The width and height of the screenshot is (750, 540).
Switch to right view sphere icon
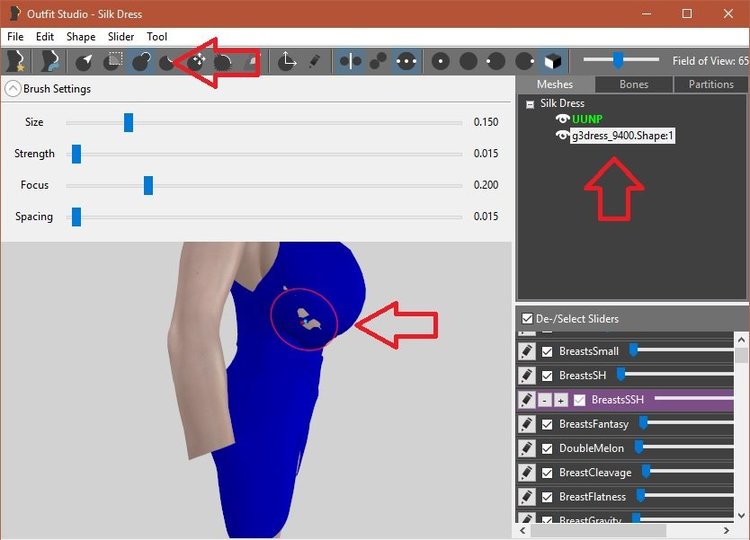525,61
